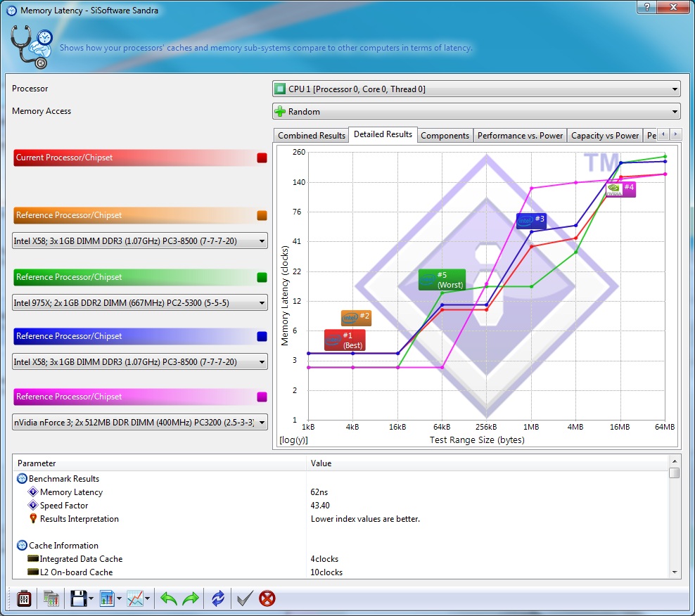Image resolution: width=695 pixels, height=616 pixels.
Task: Open the Components tab
Action: pos(445,136)
